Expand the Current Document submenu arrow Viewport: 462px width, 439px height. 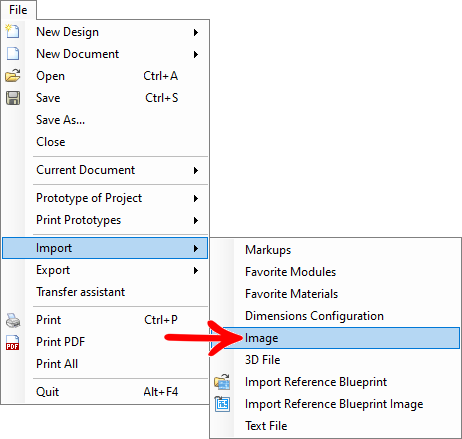pos(196,170)
